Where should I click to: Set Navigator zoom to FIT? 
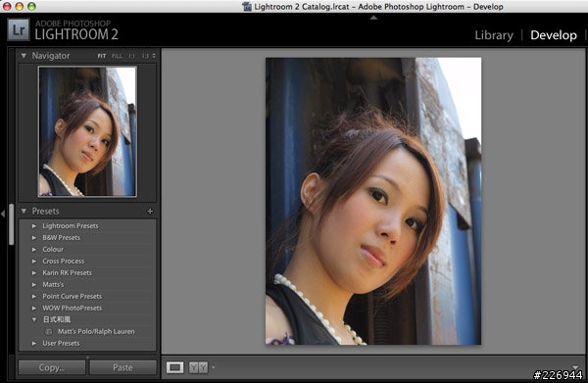(102, 56)
